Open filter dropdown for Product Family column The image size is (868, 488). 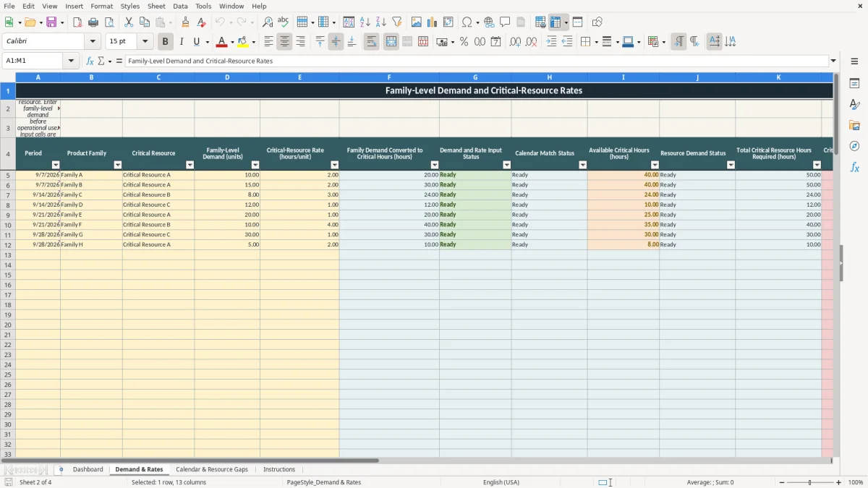pos(118,166)
